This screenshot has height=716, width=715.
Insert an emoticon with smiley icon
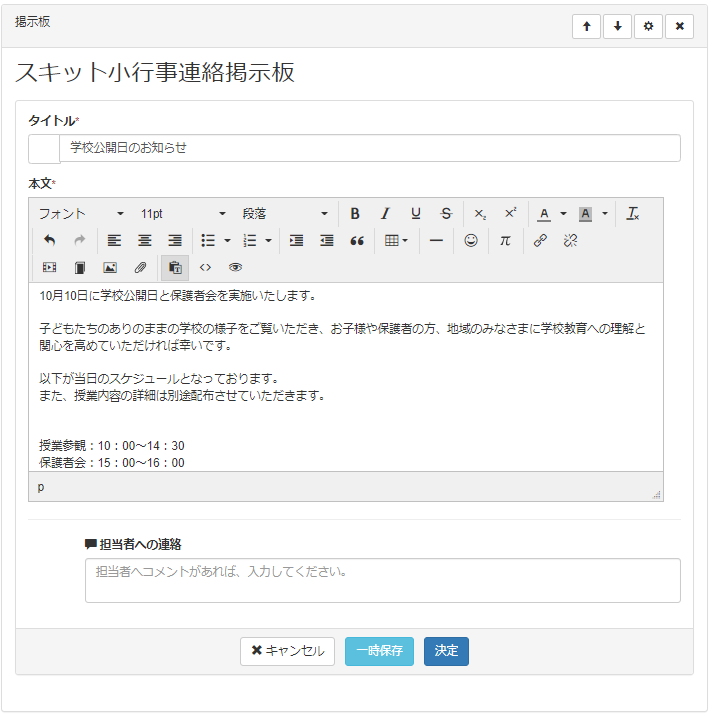point(471,241)
